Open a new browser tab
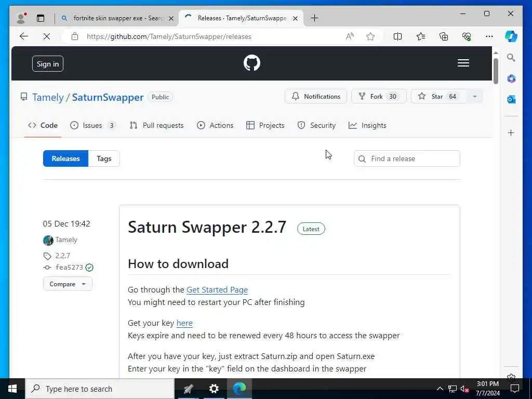This screenshot has height=399, width=532. click(314, 18)
